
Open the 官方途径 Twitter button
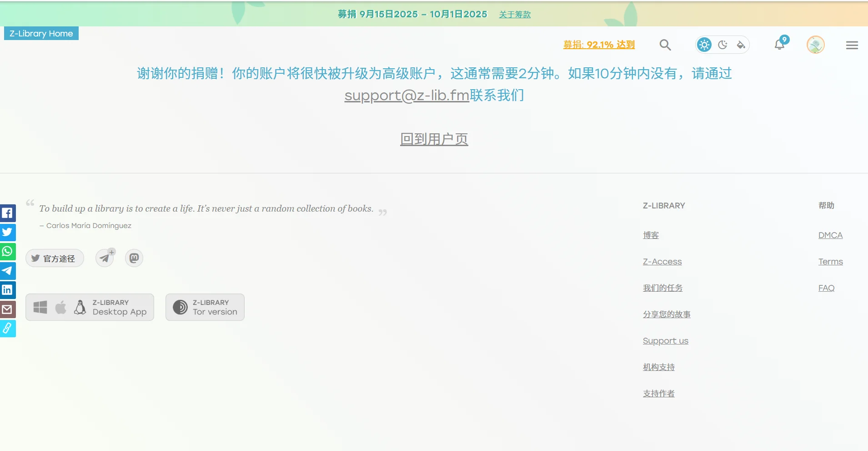click(x=55, y=258)
